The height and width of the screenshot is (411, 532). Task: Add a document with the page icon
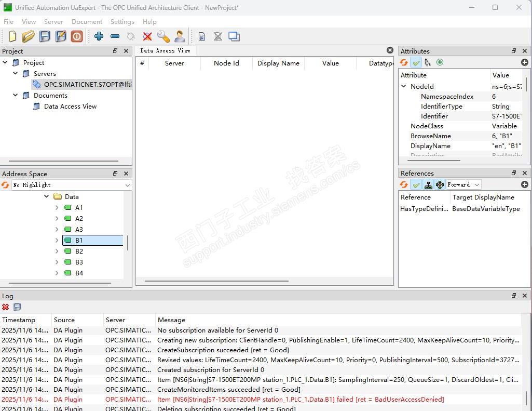pyautogui.click(x=202, y=36)
